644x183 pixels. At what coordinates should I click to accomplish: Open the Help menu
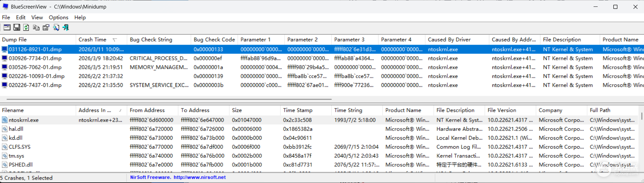click(80, 17)
